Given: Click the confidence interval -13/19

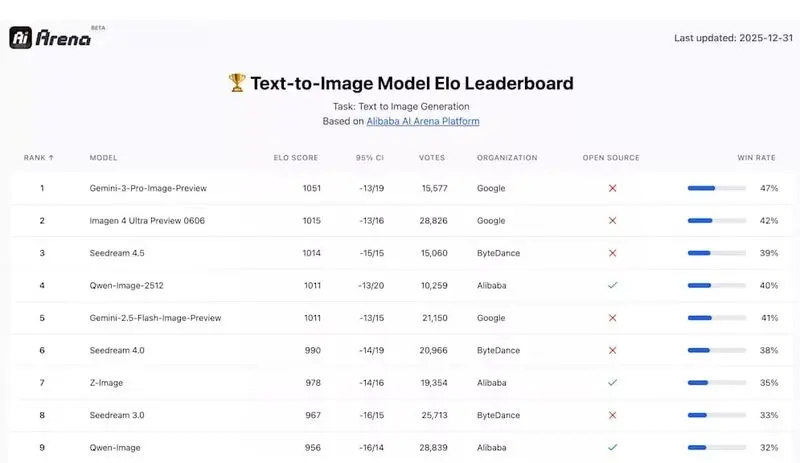Looking at the screenshot, I should [x=371, y=188].
